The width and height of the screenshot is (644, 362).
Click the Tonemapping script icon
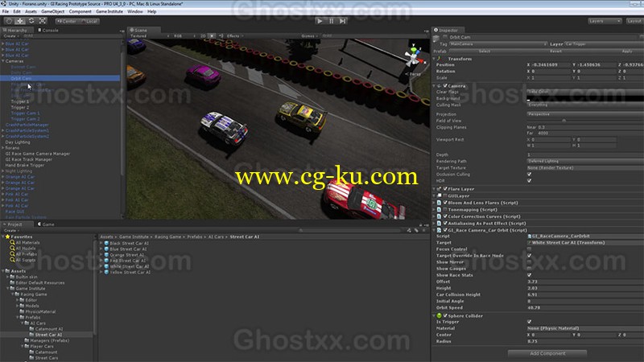click(439, 210)
